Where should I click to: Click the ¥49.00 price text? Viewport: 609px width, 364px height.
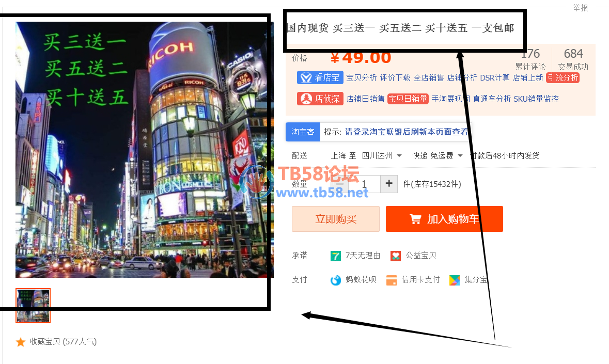click(361, 57)
